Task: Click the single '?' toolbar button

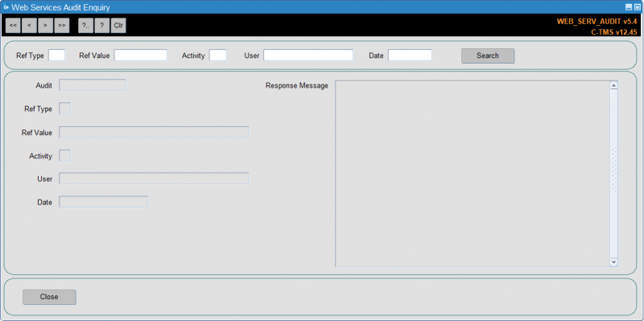Action: point(102,26)
